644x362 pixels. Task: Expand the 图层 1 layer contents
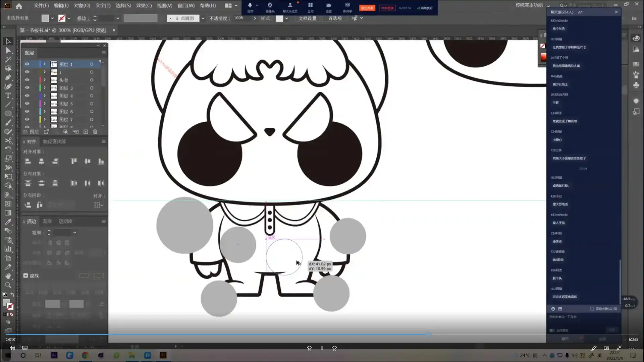pyautogui.click(x=44, y=64)
